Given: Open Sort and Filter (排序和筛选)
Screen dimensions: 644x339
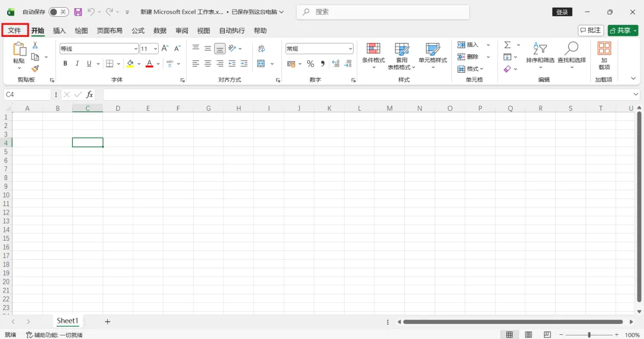Looking at the screenshot, I should (540, 56).
